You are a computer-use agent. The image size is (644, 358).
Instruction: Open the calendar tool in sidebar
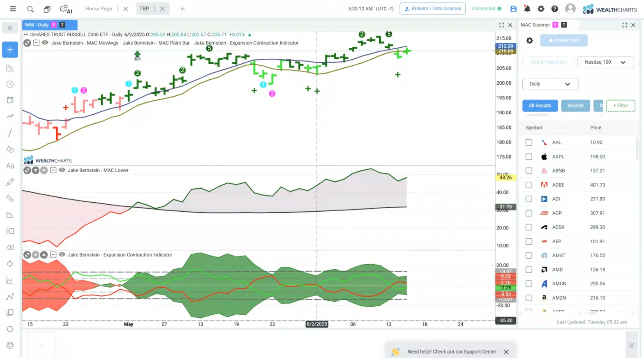coord(10,100)
